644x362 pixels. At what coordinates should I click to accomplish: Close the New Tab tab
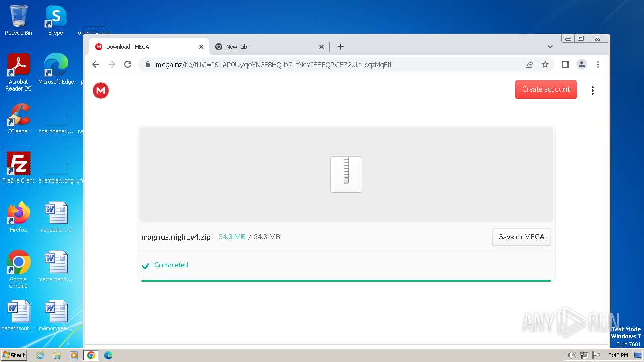click(x=321, y=47)
